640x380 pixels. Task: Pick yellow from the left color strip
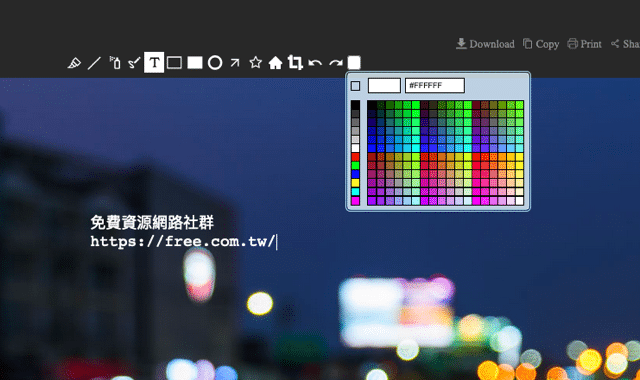click(x=356, y=183)
